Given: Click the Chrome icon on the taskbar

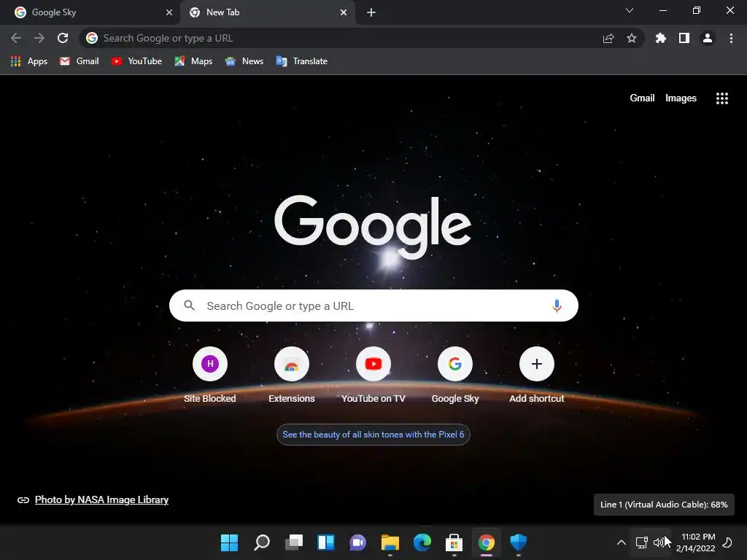Looking at the screenshot, I should (x=487, y=542).
